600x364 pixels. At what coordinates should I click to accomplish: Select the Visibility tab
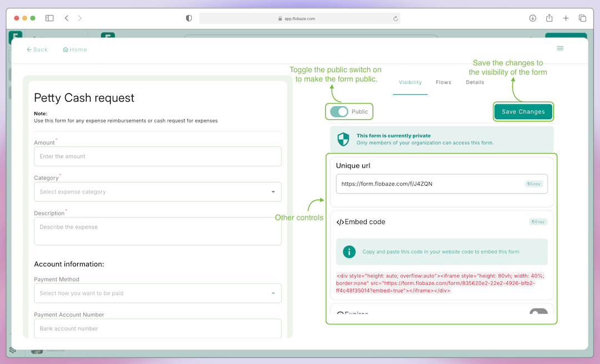pos(410,82)
